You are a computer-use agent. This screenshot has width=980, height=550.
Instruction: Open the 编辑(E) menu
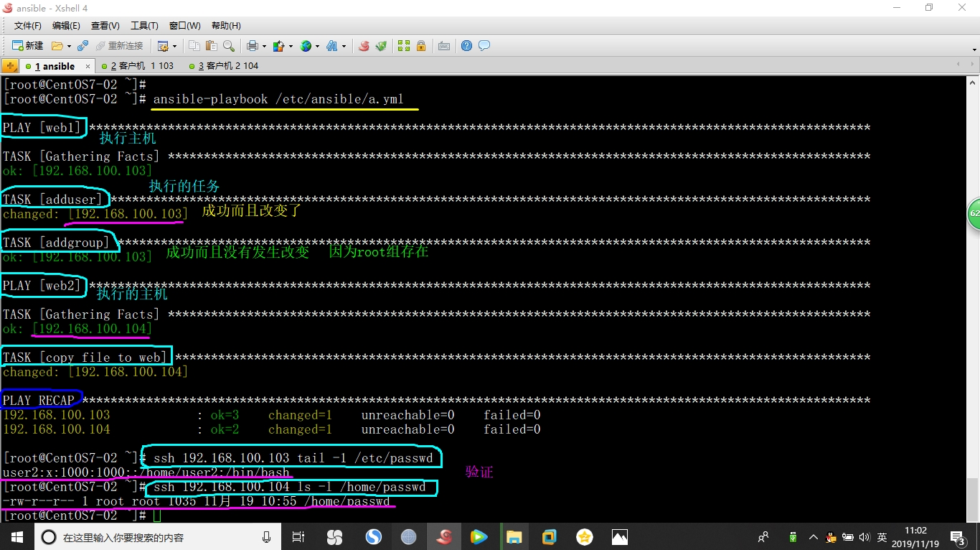[x=66, y=26]
